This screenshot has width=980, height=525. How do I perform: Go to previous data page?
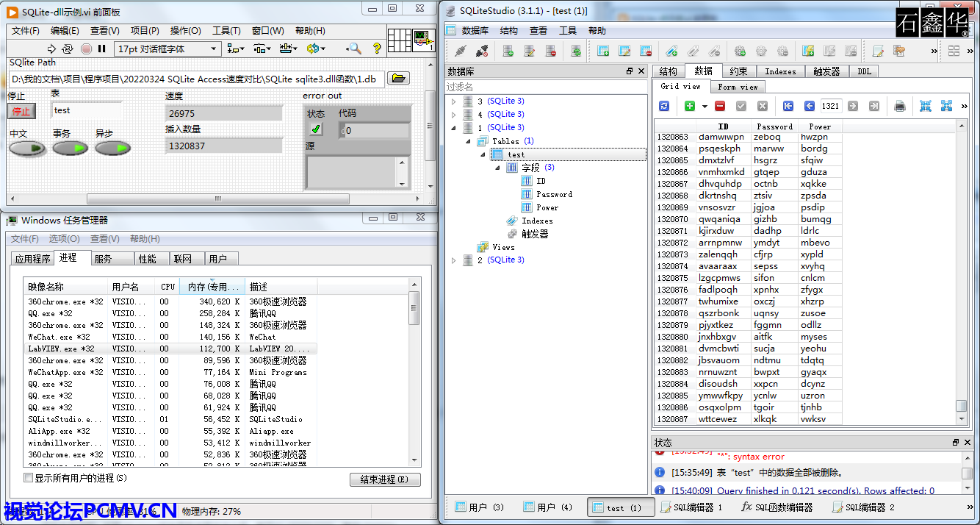(x=810, y=106)
